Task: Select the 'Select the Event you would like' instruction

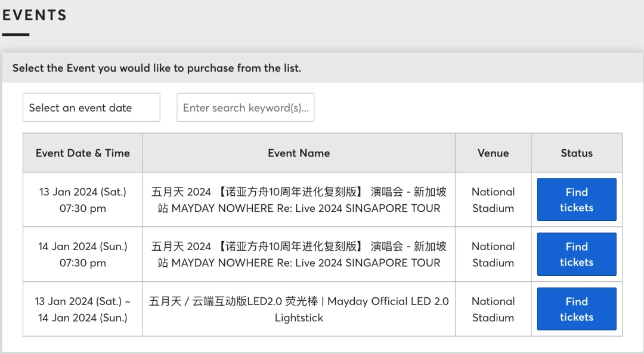Action: point(156,68)
